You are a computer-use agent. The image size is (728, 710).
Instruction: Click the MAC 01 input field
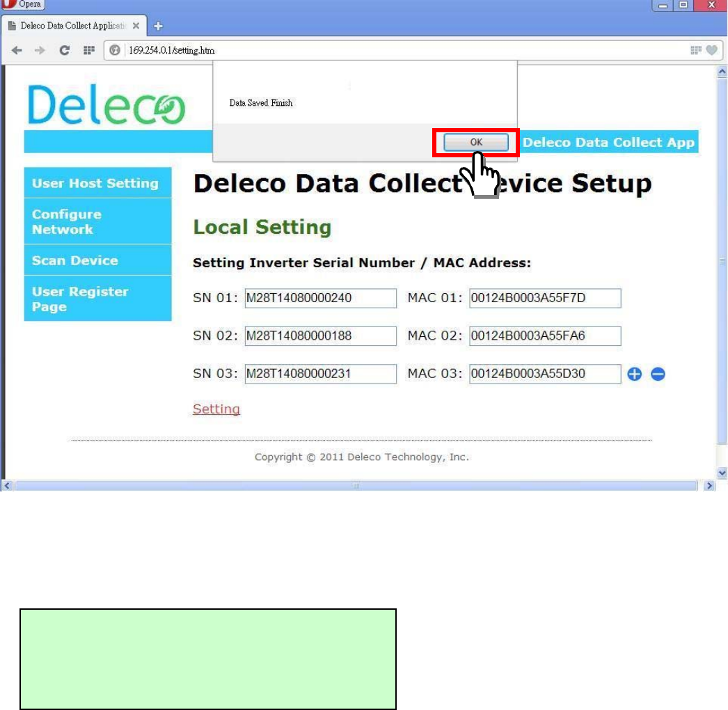pyautogui.click(x=544, y=298)
